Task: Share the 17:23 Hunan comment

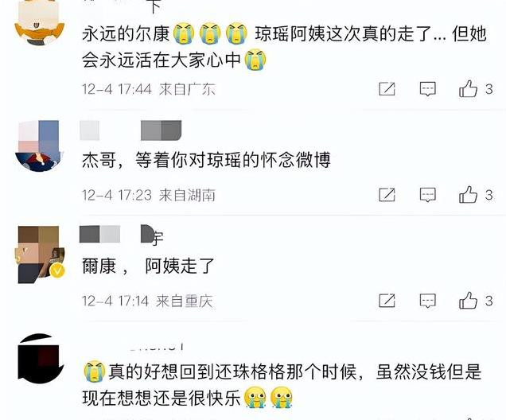Action: (387, 195)
